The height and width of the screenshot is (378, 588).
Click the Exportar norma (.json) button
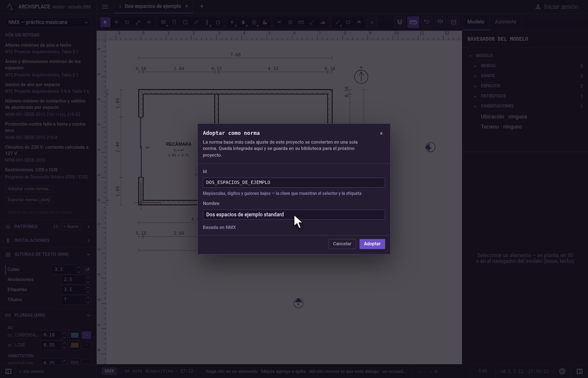tap(29, 199)
